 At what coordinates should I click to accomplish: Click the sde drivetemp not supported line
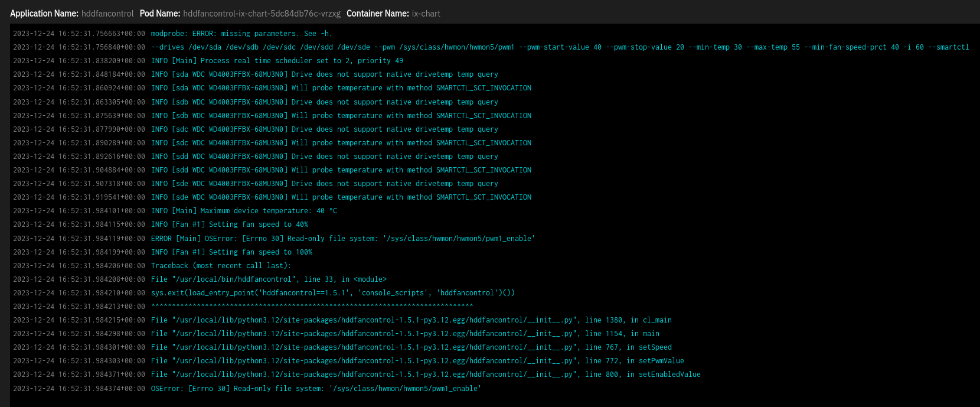coord(324,184)
